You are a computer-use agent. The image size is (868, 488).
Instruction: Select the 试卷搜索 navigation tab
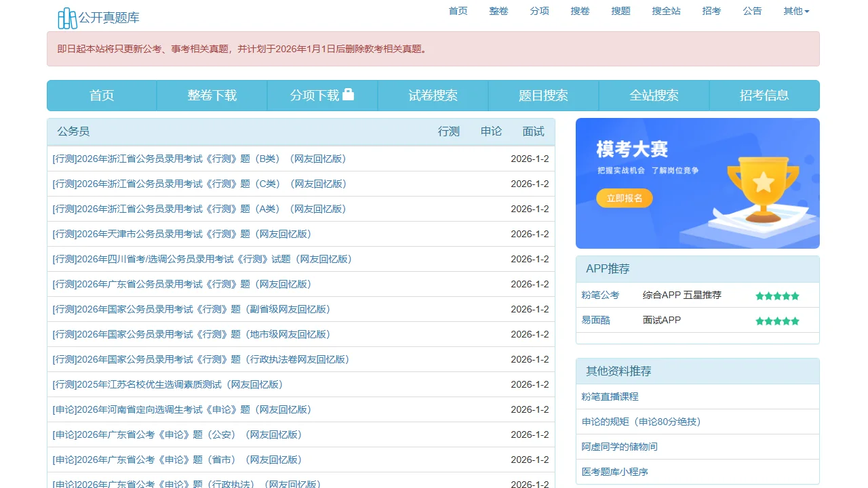coord(433,96)
